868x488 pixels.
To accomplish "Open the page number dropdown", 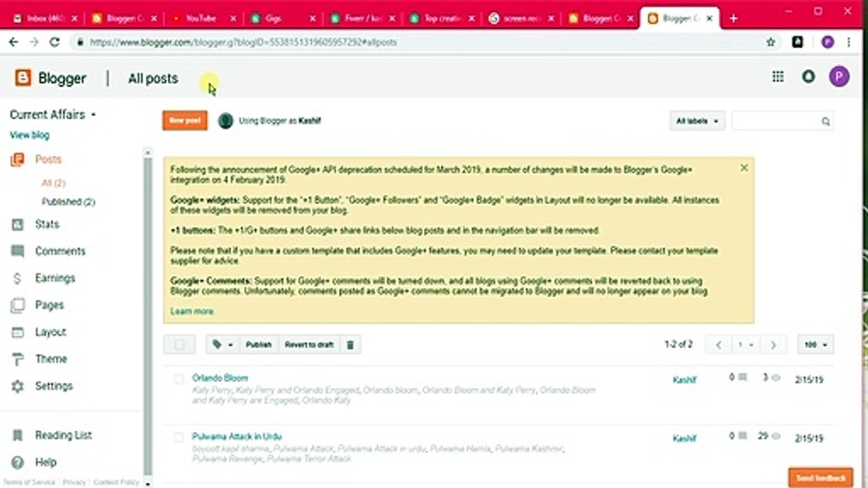I will pos(746,345).
